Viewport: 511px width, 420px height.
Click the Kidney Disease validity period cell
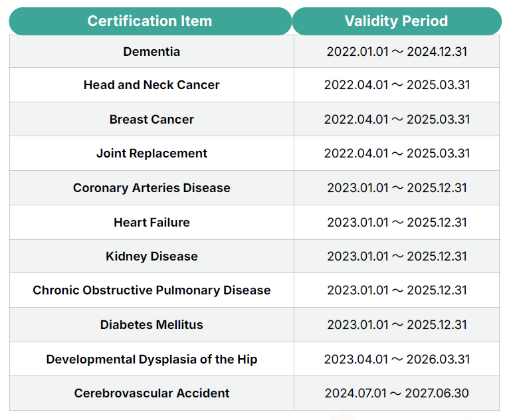397,257
